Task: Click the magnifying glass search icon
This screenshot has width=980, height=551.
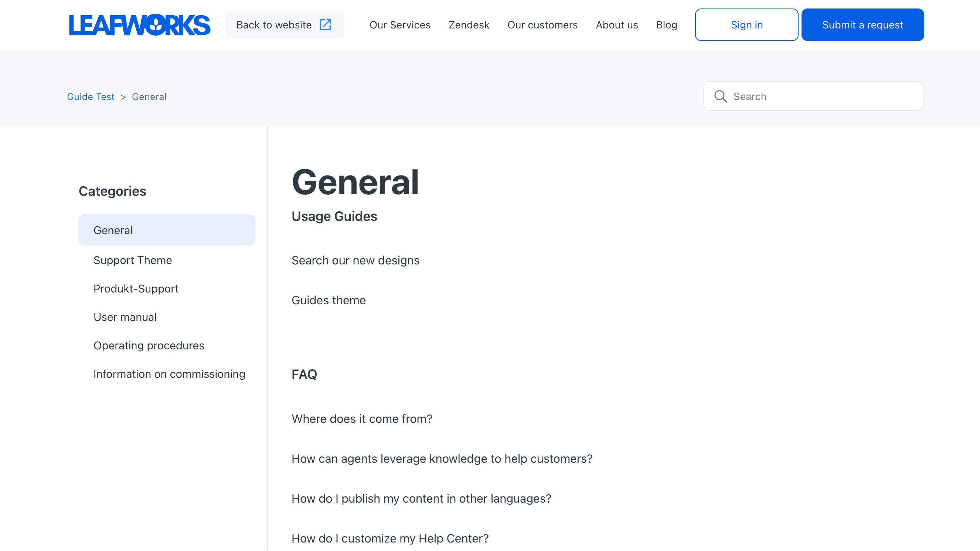Action: 720,96
